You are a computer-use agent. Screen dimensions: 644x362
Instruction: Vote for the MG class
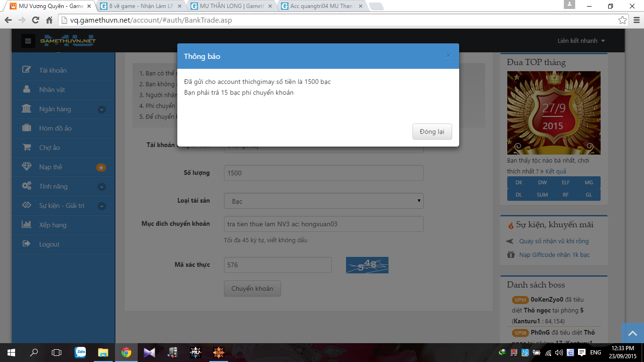pyautogui.click(x=589, y=182)
